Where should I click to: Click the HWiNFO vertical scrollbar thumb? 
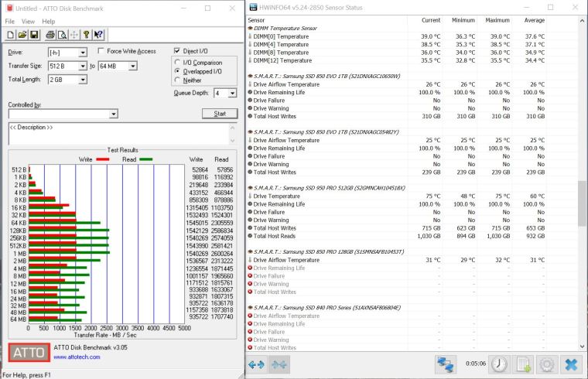pyautogui.click(x=582, y=203)
